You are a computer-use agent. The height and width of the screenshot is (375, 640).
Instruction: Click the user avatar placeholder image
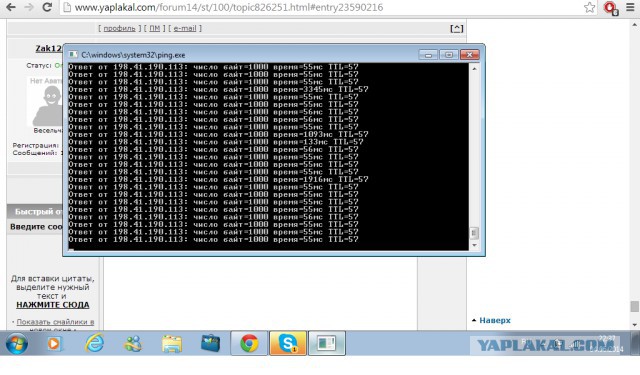click(x=46, y=101)
